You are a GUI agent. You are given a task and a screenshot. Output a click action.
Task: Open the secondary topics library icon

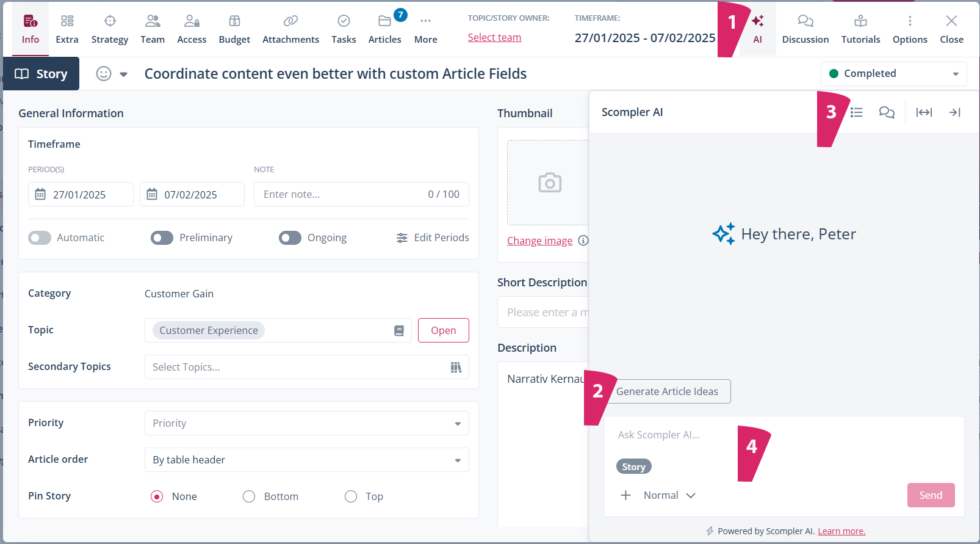[456, 367]
